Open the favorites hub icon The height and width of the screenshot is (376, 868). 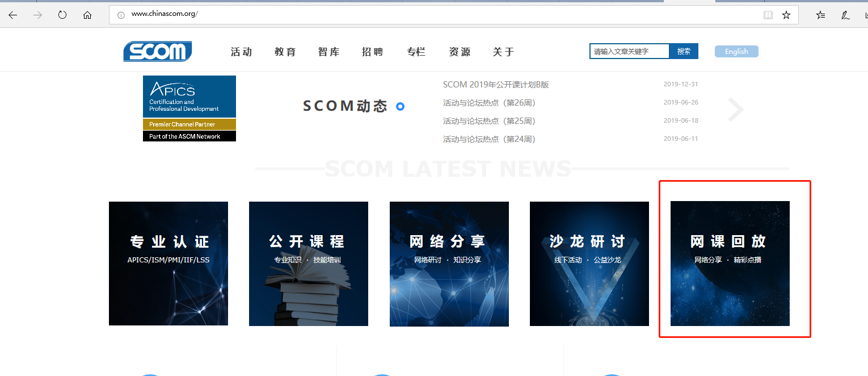coord(820,15)
